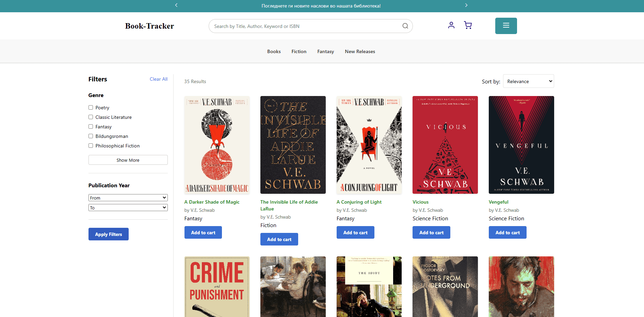Open the publication year From dropdown
644x317 pixels.
click(128, 198)
